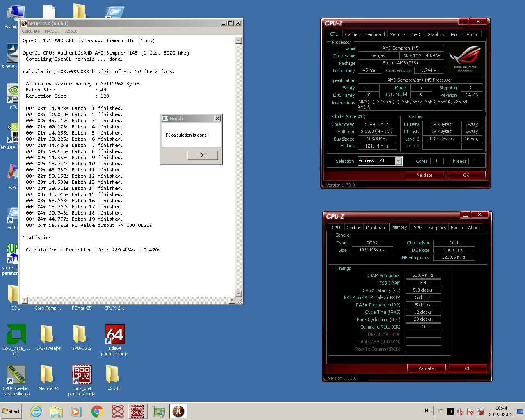This screenshot has width=525, height=420.
Task: Switch to Caches tab in upper CPU-Z window
Action: [352, 34]
